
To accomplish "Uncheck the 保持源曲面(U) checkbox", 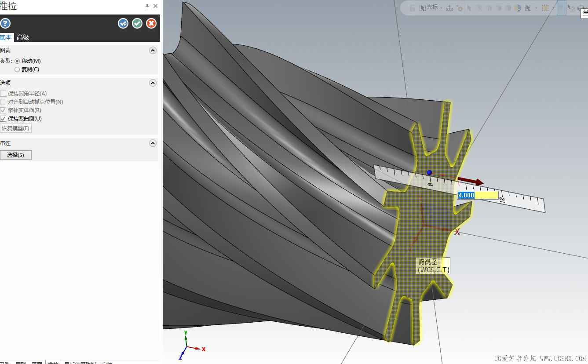I will pyautogui.click(x=4, y=119).
